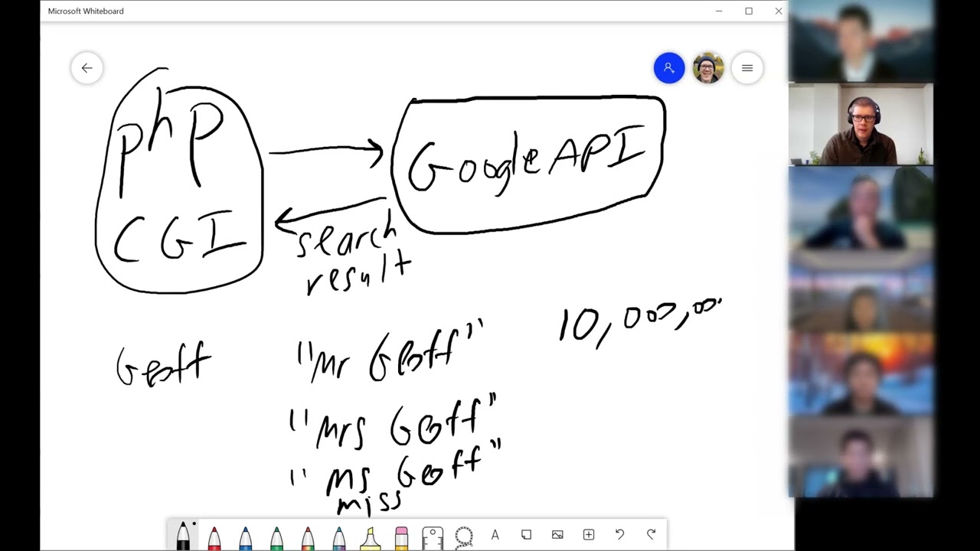980x551 pixels.
Task: Open the user profile avatar
Action: pyautogui.click(x=708, y=68)
